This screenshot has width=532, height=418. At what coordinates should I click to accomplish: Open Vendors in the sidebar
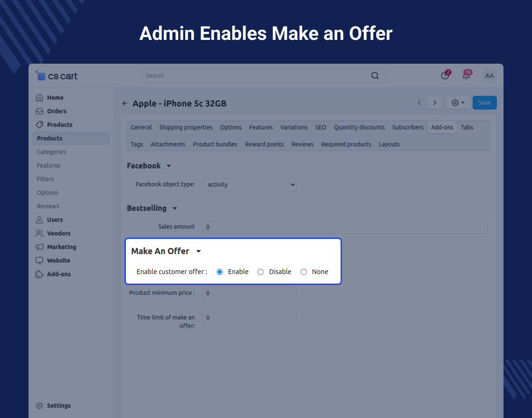pyautogui.click(x=58, y=233)
